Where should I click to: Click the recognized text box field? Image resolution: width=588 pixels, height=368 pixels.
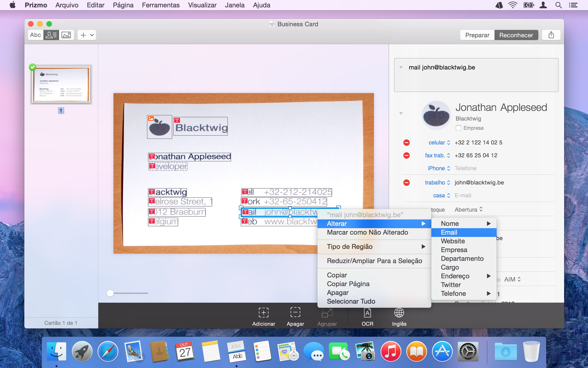476,75
